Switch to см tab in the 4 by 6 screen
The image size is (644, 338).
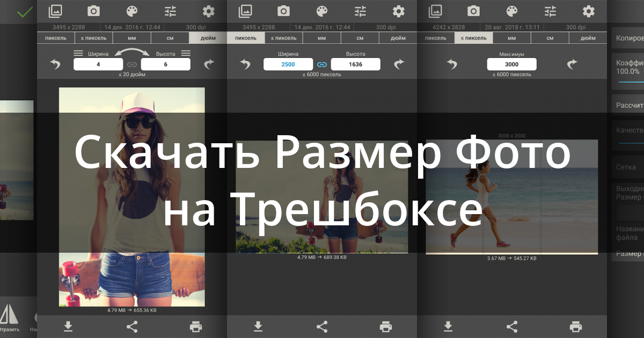pyautogui.click(x=170, y=38)
